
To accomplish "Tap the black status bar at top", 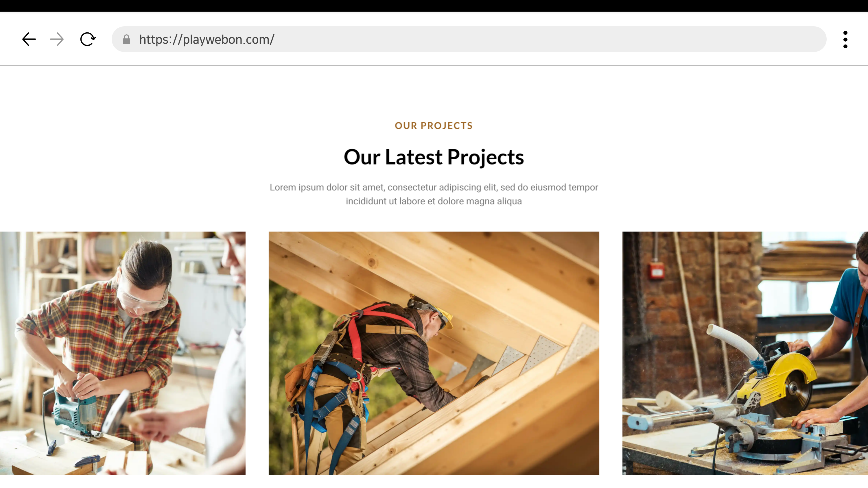I will [434, 6].
